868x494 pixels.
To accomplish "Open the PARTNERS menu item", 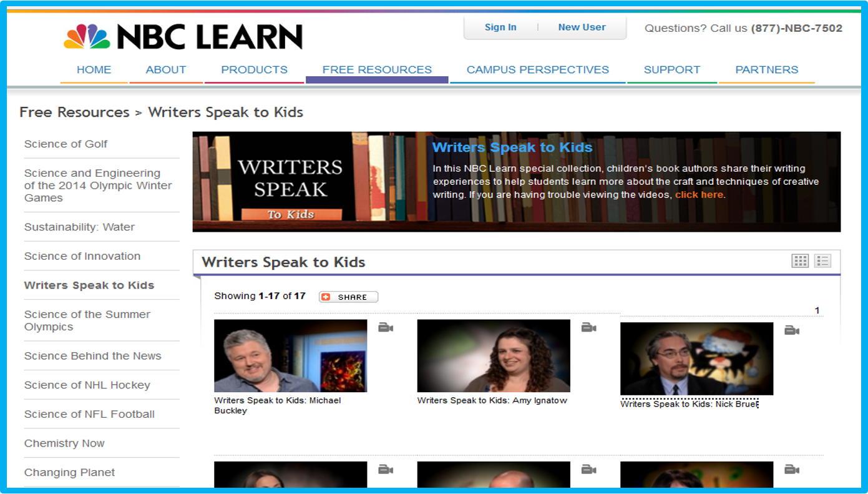I will (x=767, y=70).
